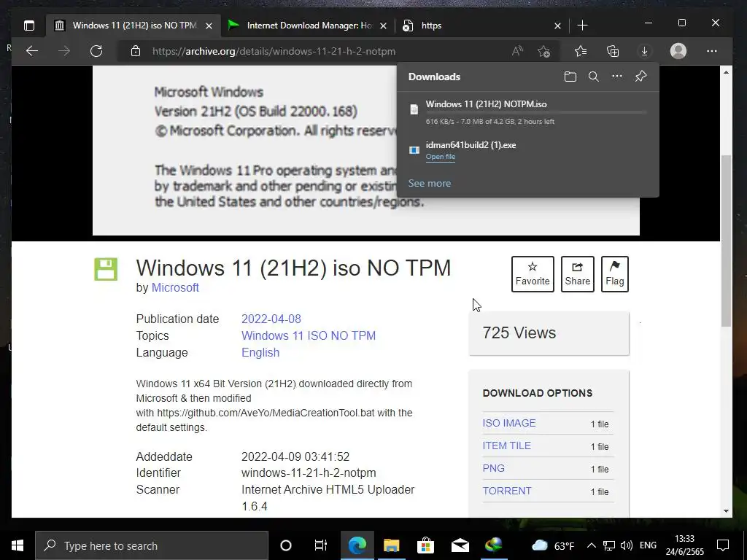Open File Explorer from the taskbar
Image resolution: width=747 pixels, height=560 pixels.
(x=391, y=545)
